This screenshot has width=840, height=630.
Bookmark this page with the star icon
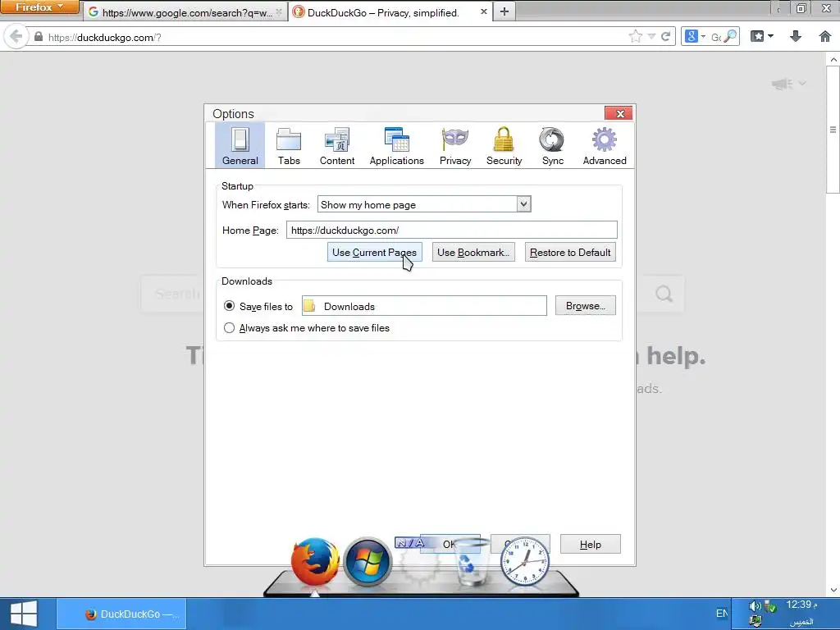pyautogui.click(x=636, y=36)
